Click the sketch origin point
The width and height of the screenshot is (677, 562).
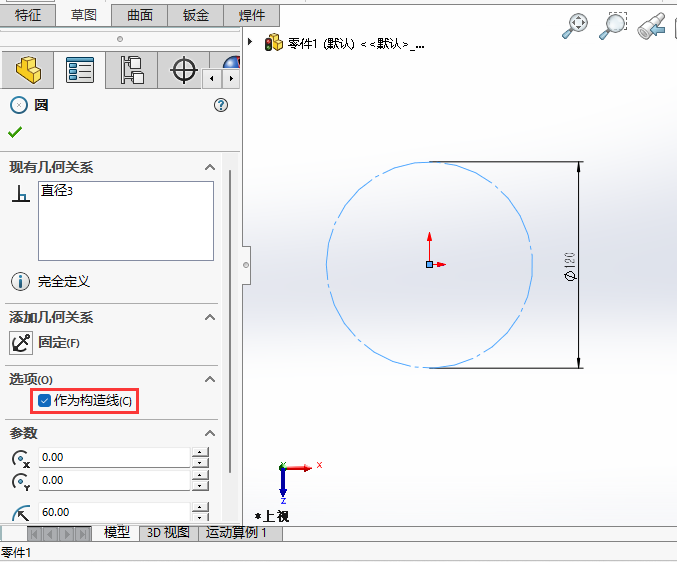click(x=429, y=265)
